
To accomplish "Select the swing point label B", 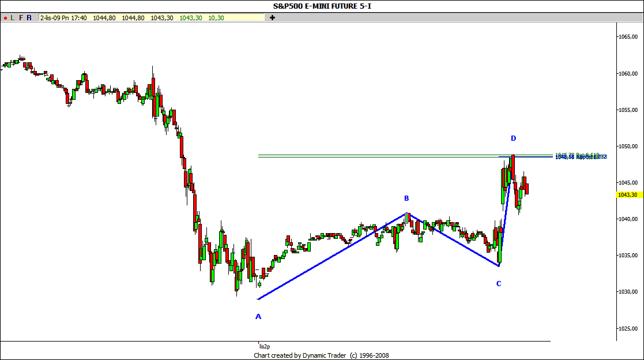I will tap(406, 198).
